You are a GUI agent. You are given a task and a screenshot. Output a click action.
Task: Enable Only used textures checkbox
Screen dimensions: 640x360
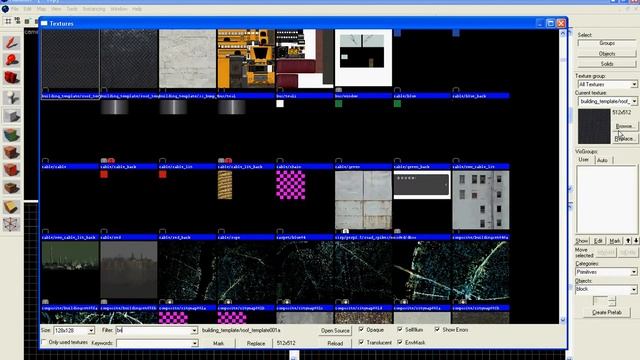point(44,342)
